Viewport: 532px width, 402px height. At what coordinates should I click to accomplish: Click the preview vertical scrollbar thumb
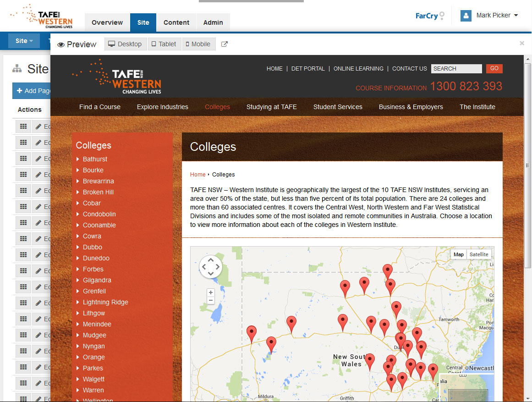coord(527,165)
